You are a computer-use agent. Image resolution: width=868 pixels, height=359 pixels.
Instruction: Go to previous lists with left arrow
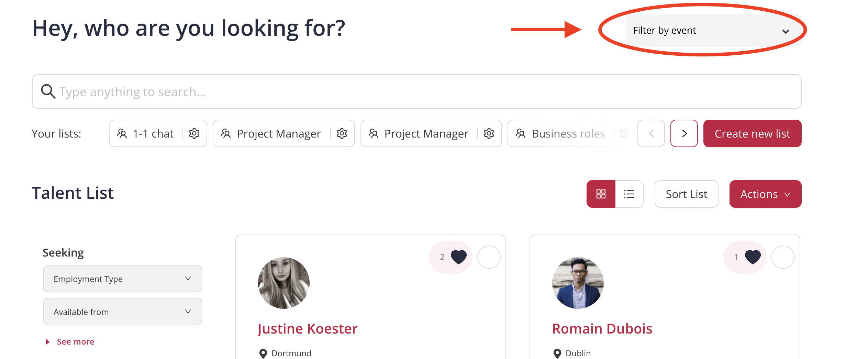[651, 133]
